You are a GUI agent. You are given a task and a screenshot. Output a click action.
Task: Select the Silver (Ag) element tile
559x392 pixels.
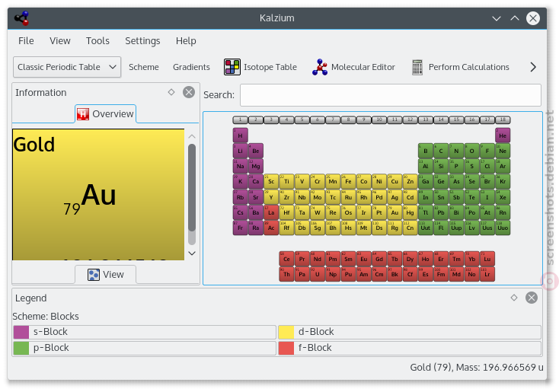pyautogui.click(x=394, y=197)
